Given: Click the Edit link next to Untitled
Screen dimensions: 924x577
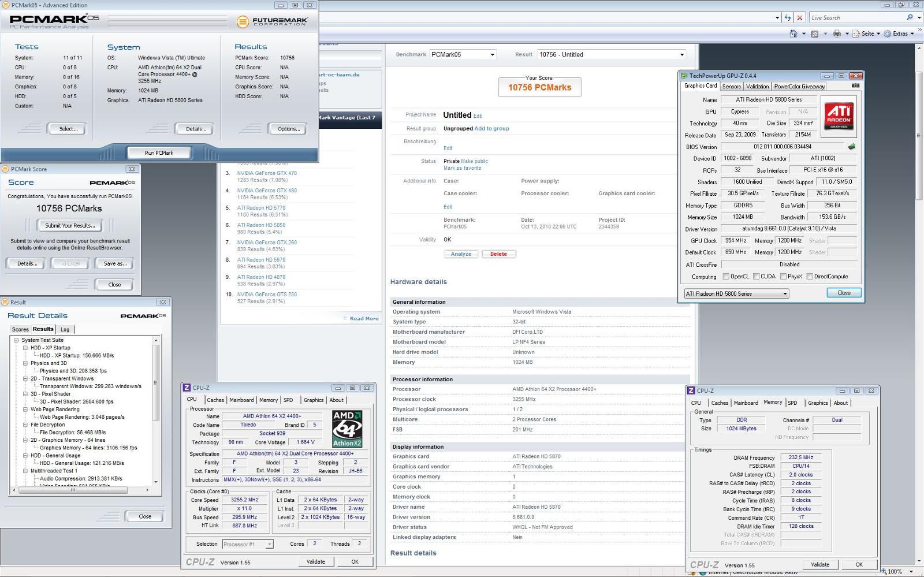Looking at the screenshot, I should (x=478, y=116).
